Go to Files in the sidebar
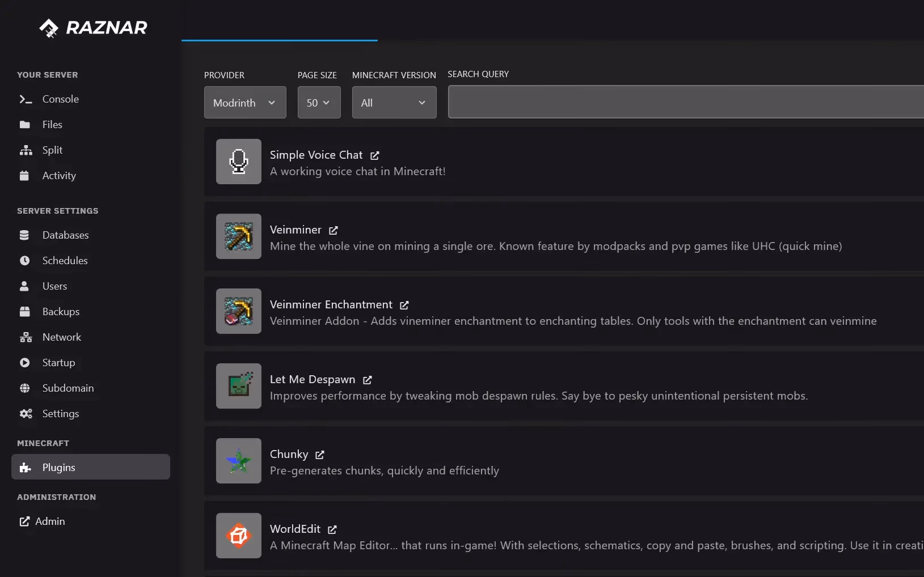This screenshot has width=924, height=577. 91,125
